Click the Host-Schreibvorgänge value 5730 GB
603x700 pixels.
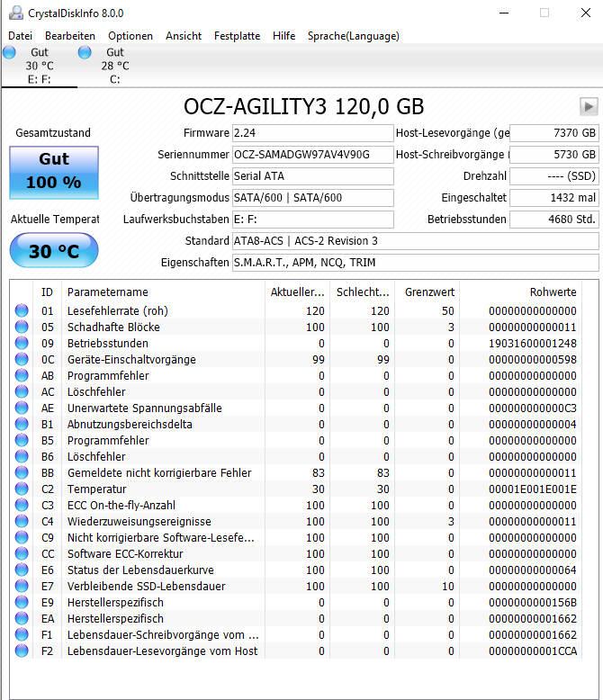[x=554, y=155]
